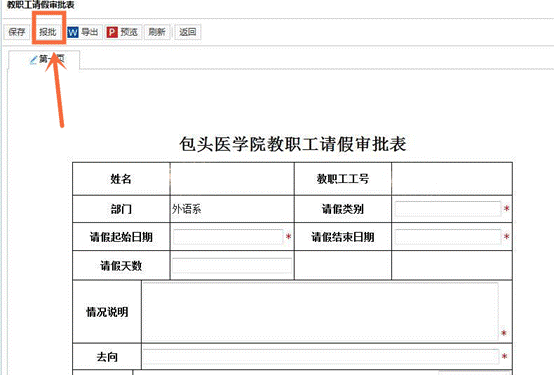Click the 请假结束日期 label cell
This screenshot has width=554, height=375.
pos(343,237)
